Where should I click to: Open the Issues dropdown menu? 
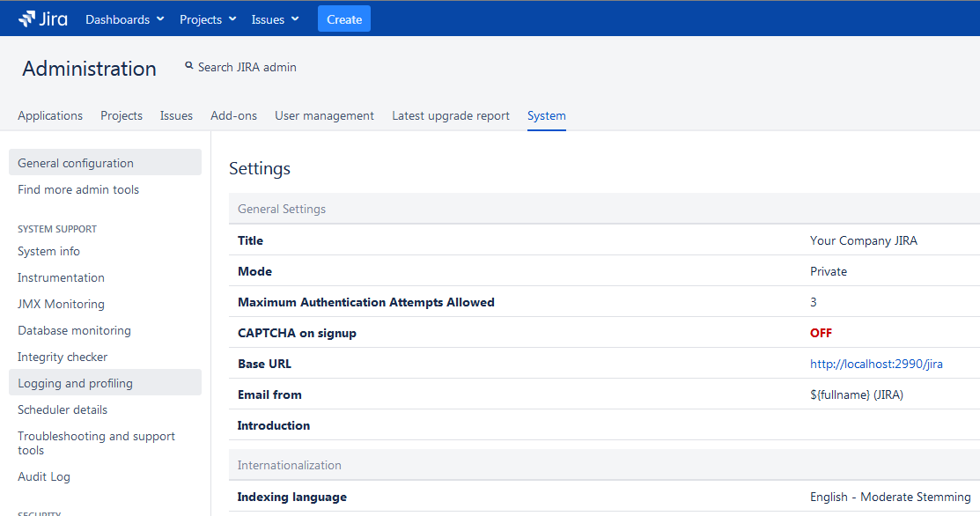tap(275, 19)
